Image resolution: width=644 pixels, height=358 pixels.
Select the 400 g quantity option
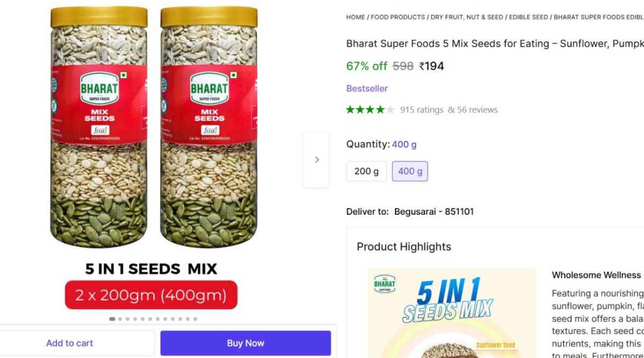[410, 171]
